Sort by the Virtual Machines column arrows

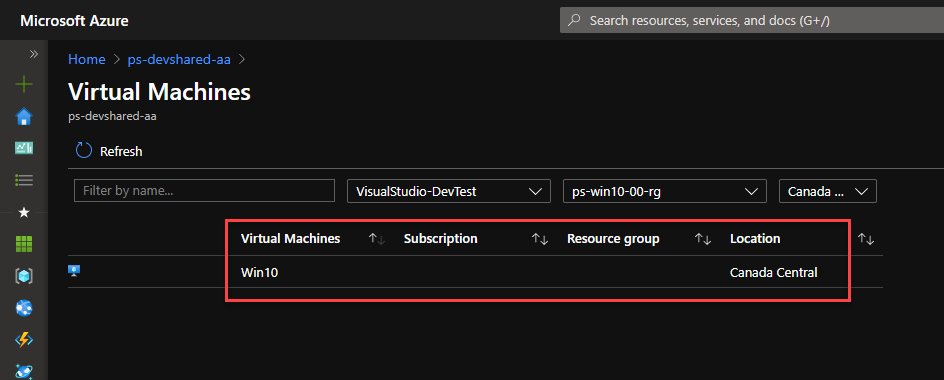tap(377, 239)
